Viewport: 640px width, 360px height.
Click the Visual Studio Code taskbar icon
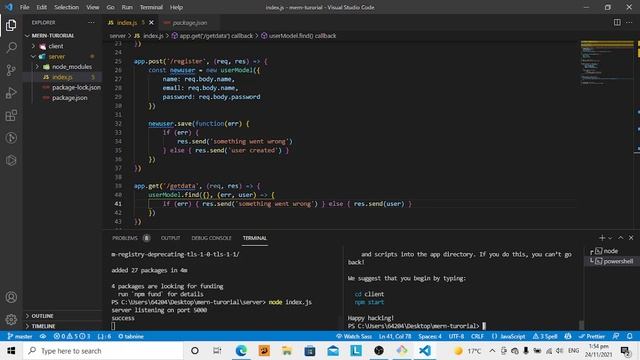(424, 351)
